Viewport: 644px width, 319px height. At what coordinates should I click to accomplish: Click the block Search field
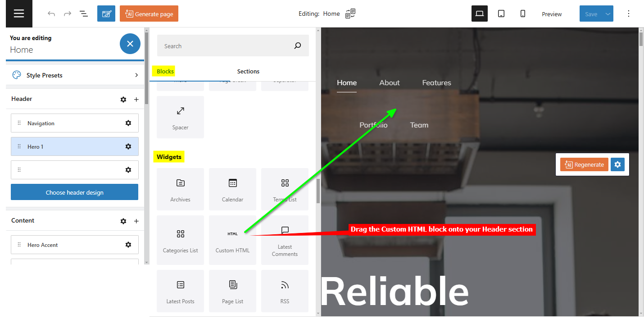[233, 46]
